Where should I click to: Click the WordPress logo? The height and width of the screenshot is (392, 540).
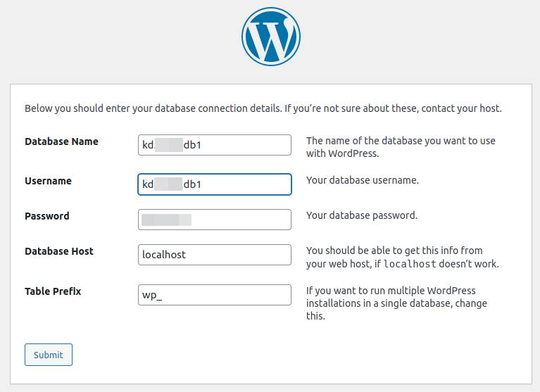pyautogui.click(x=270, y=37)
